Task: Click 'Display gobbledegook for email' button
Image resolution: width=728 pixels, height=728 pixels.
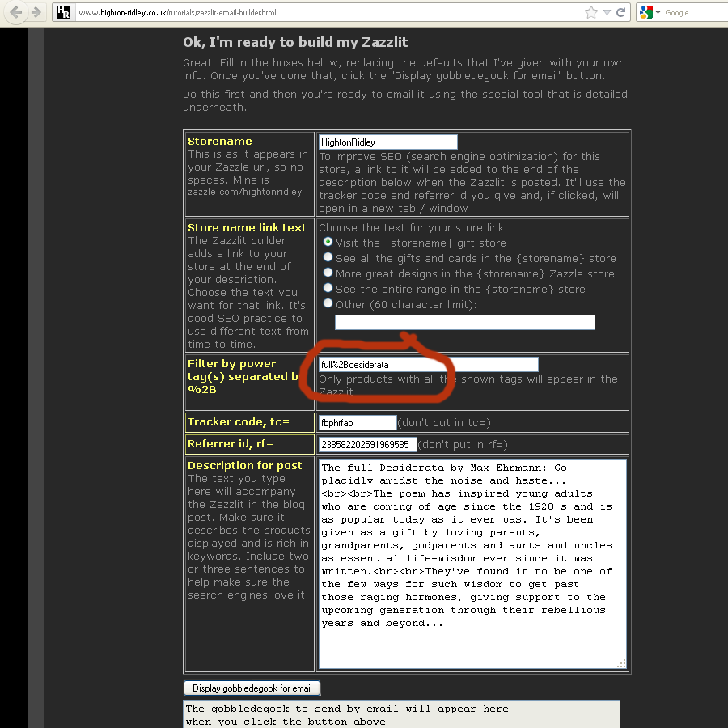Action: click(x=252, y=688)
